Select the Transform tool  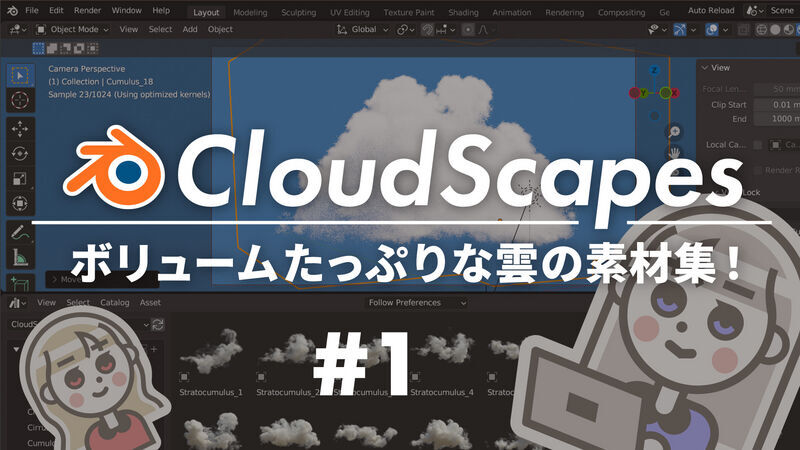pos(20,203)
